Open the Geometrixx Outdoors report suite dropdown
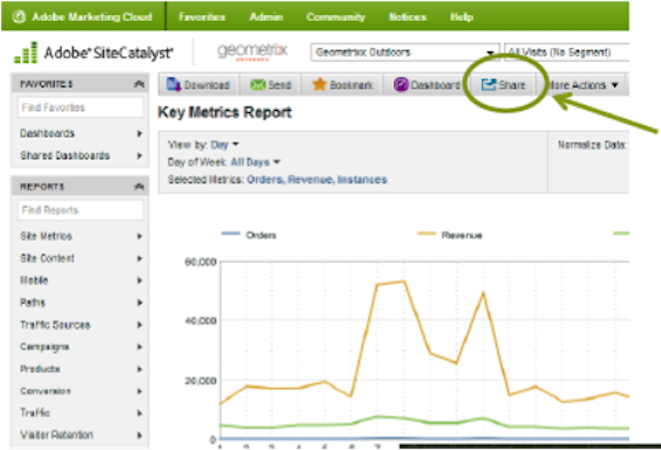The width and height of the screenshot is (661, 450). [405, 53]
